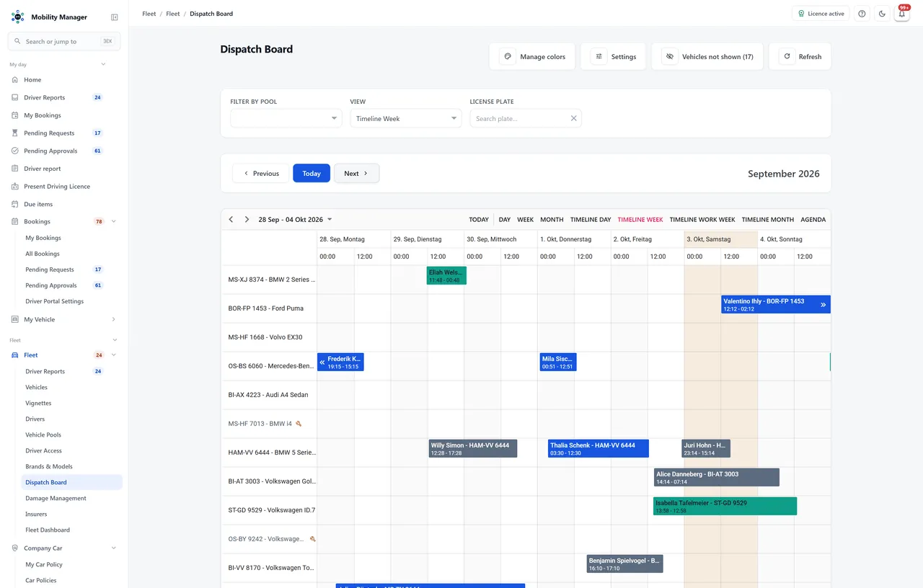Viewport: 923px width, 588px height.
Task: Select gray Alice Danneberg booking block
Action: (x=717, y=477)
